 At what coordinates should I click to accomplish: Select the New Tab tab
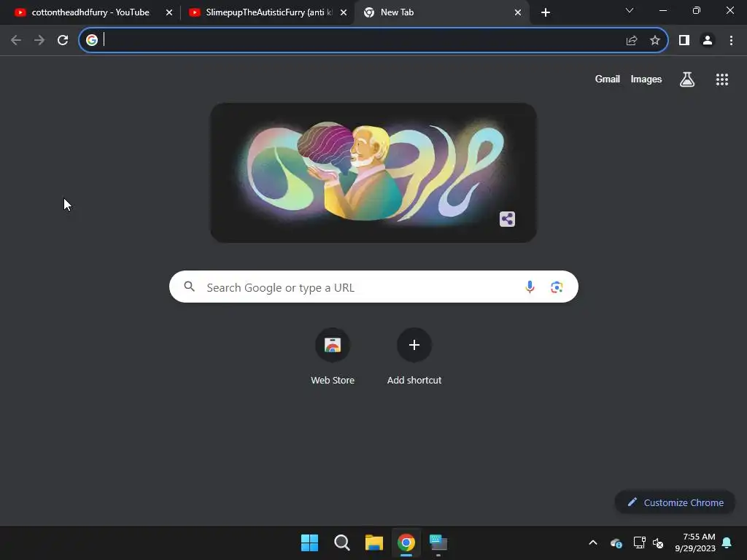click(x=441, y=12)
